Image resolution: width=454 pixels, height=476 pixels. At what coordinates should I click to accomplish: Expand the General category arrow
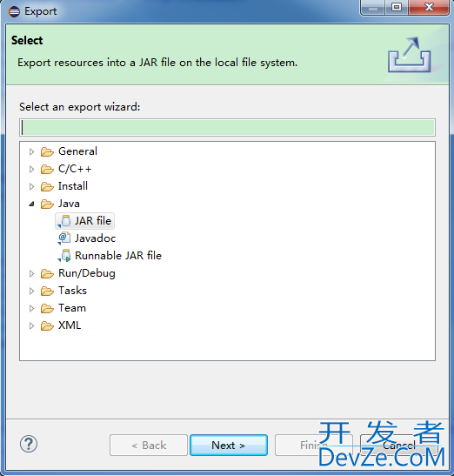[x=31, y=151]
